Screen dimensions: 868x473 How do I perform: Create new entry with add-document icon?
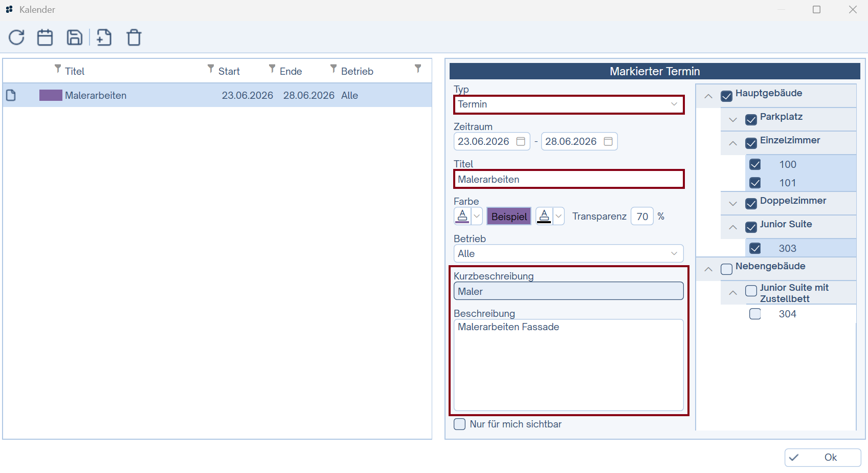104,37
